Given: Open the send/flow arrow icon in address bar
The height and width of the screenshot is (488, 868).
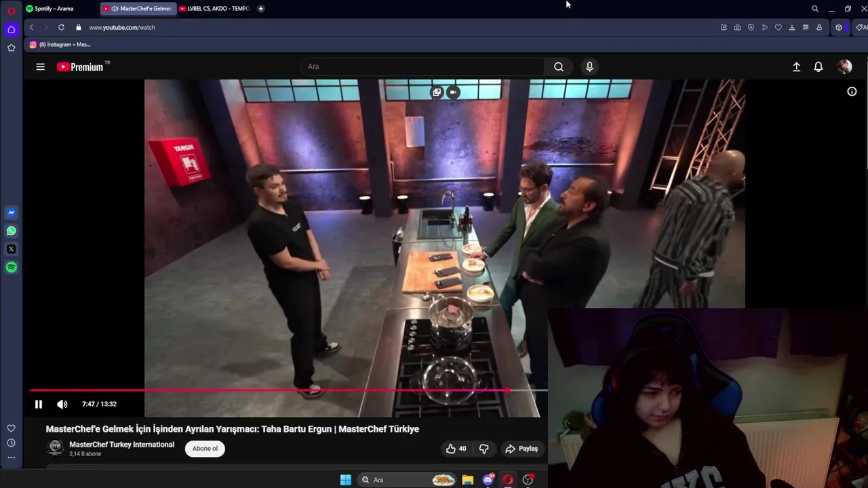Looking at the screenshot, I should (764, 27).
